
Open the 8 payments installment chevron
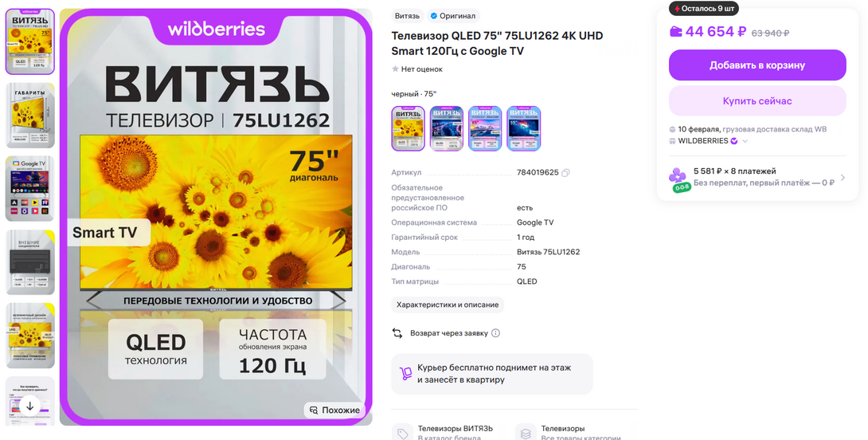click(x=843, y=178)
